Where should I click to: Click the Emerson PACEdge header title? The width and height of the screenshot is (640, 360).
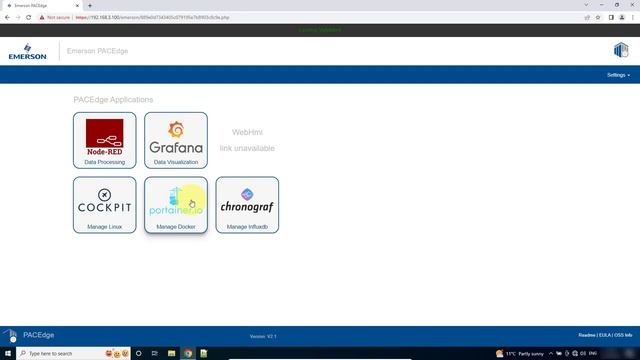click(98, 51)
